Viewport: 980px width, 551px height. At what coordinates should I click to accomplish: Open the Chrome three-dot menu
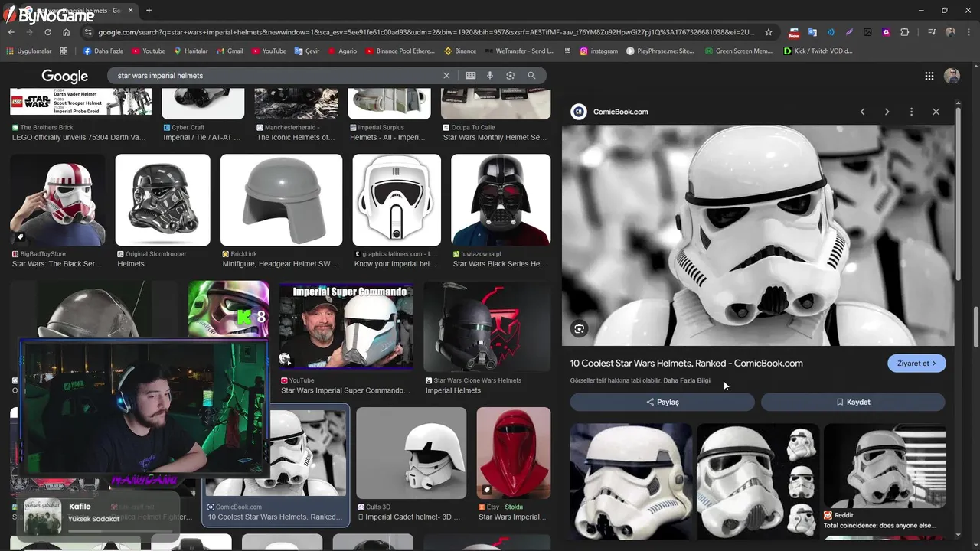point(969,32)
